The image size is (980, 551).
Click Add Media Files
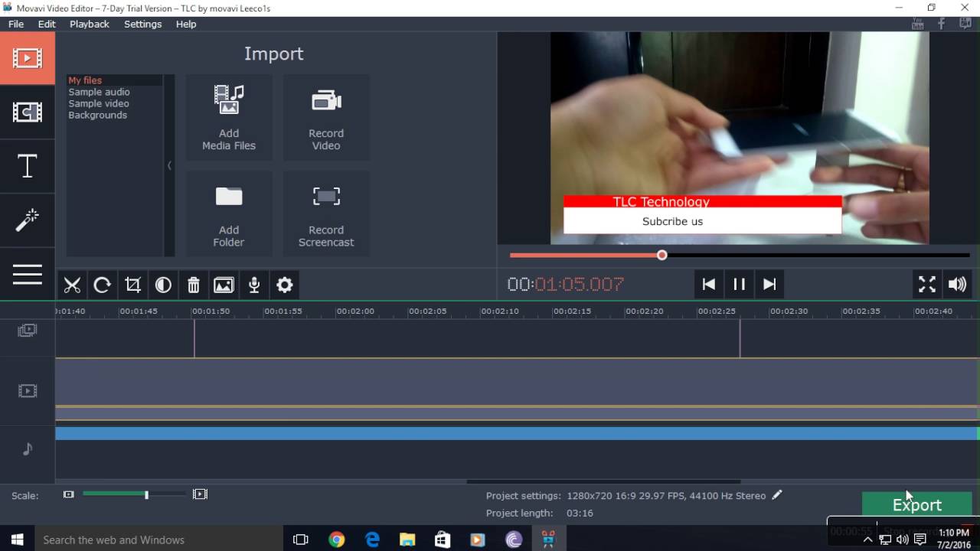tap(229, 117)
